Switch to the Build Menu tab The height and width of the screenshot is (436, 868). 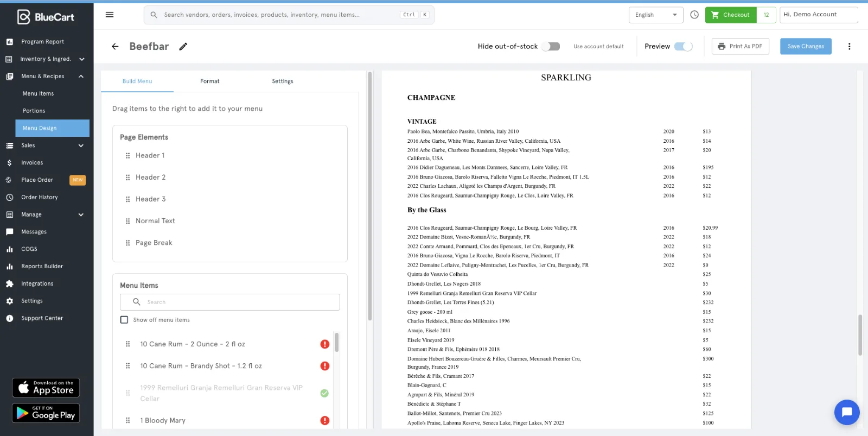[137, 81]
